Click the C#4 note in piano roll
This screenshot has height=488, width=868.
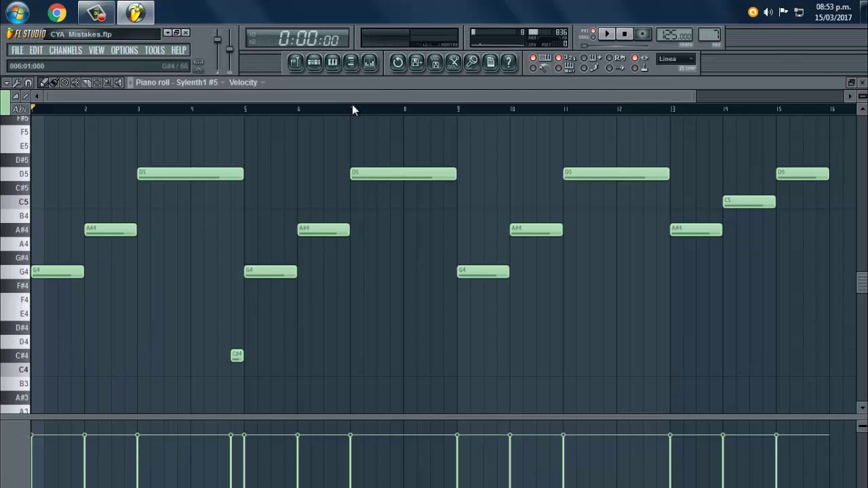point(237,355)
